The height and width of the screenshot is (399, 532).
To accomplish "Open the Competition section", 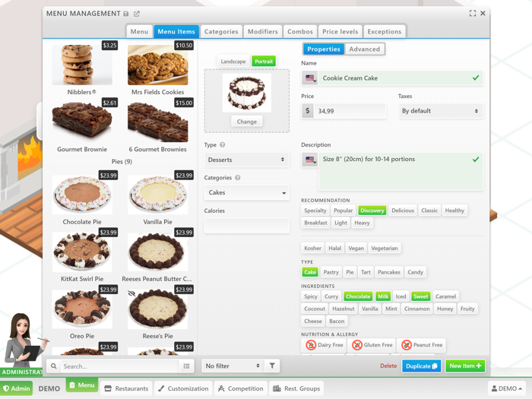I will coord(241,388).
